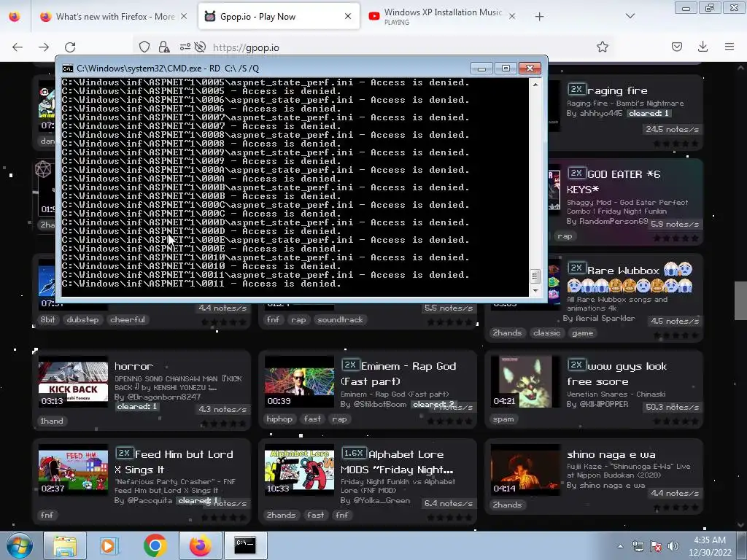Launch Google Chrome from taskbar
Viewport: 747px width, 560px height.
point(155,545)
